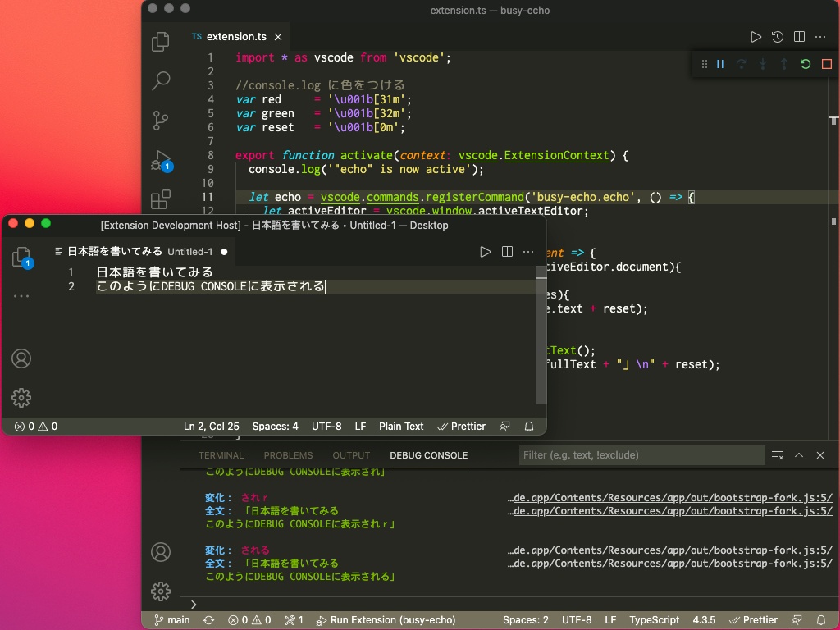Click Run icon in Untitled-1 editor toolbar

coord(486,252)
